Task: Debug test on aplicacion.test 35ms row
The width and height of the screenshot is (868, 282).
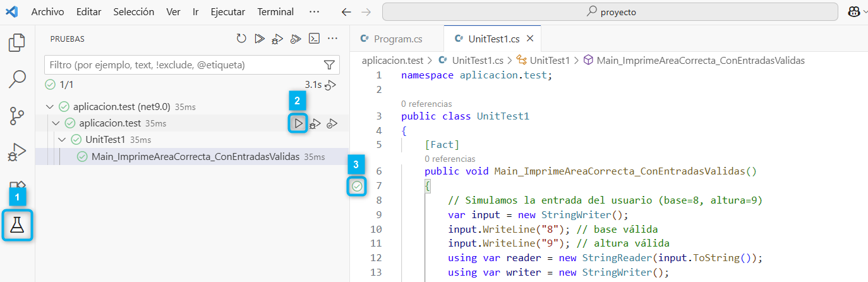Action: click(x=315, y=123)
